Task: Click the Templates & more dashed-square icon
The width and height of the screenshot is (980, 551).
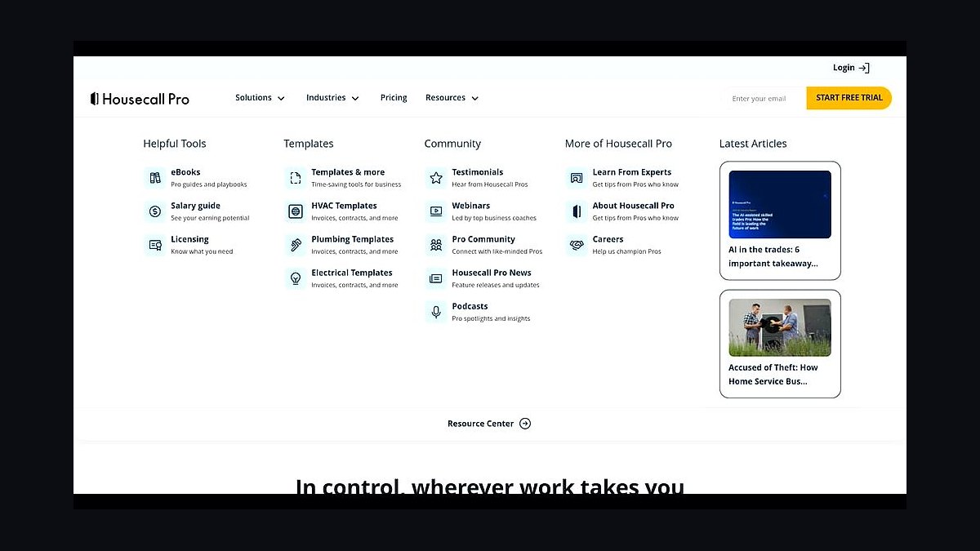Action: click(x=296, y=178)
